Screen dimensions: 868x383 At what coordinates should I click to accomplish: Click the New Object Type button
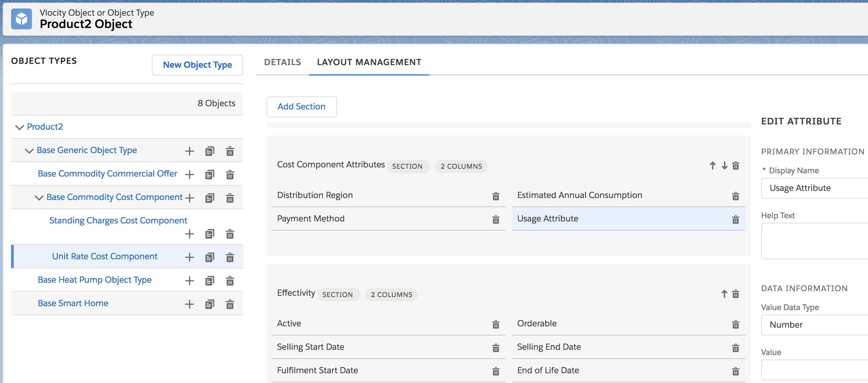[x=197, y=65]
